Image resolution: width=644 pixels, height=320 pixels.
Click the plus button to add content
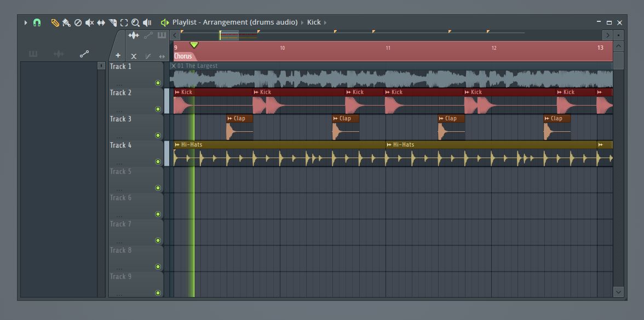point(118,56)
